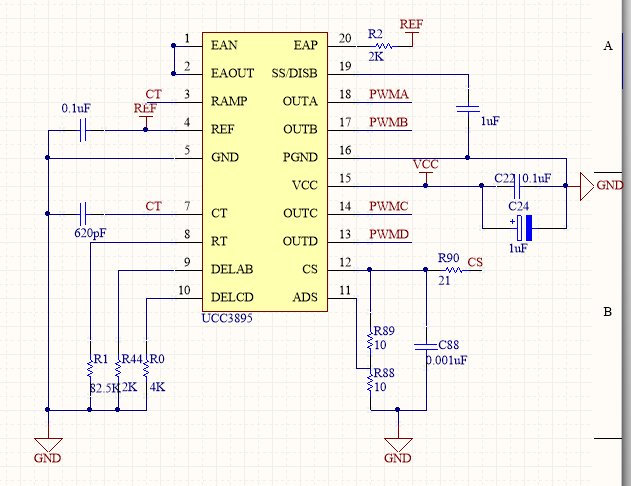Click the OUTD pin name
Viewport: 631px width, 486px height.
pos(300,241)
